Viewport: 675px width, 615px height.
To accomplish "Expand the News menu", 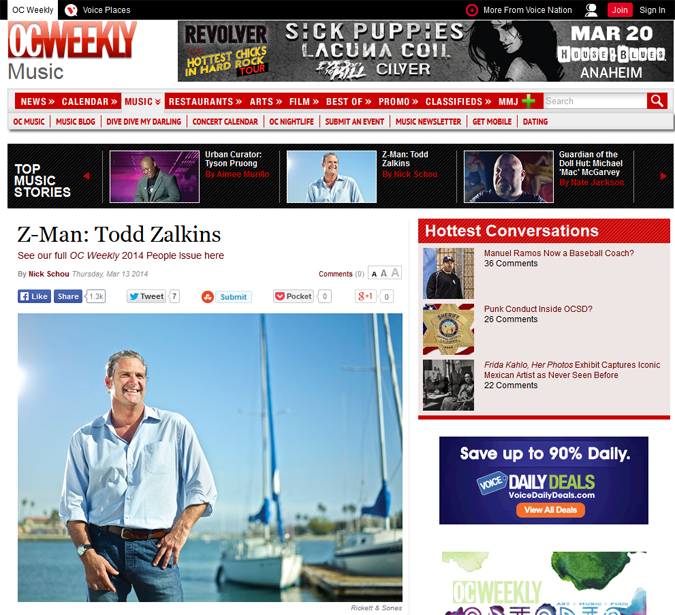I will [x=37, y=102].
